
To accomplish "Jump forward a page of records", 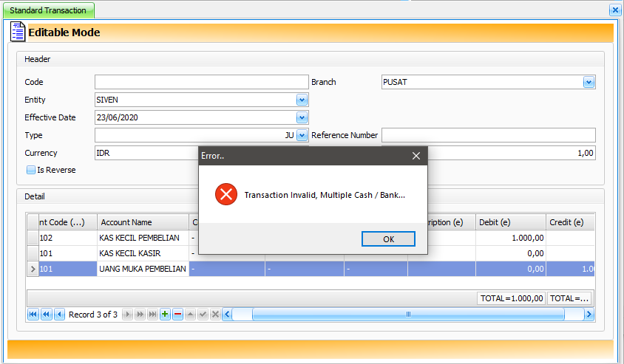I will pyautogui.click(x=140, y=315).
